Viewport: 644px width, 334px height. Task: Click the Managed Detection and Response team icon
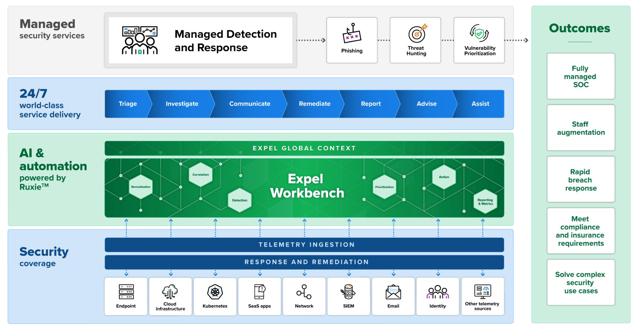pyautogui.click(x=140, y=40)
